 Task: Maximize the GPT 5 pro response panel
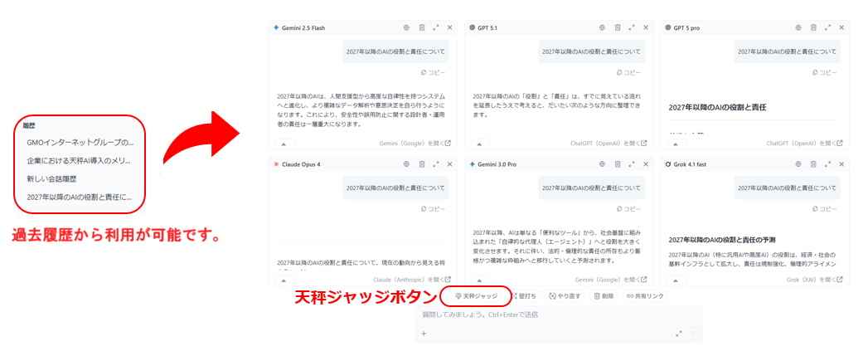tap(827, 27)
